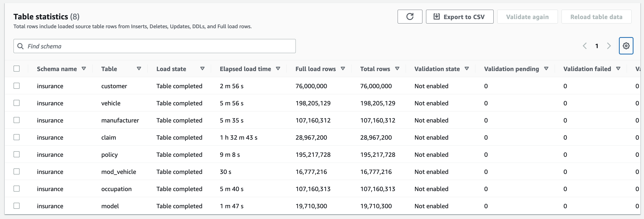Screen dimensions: 644x219
Task: Export table statistics to CSV
Action: click(x=459, y=17)
